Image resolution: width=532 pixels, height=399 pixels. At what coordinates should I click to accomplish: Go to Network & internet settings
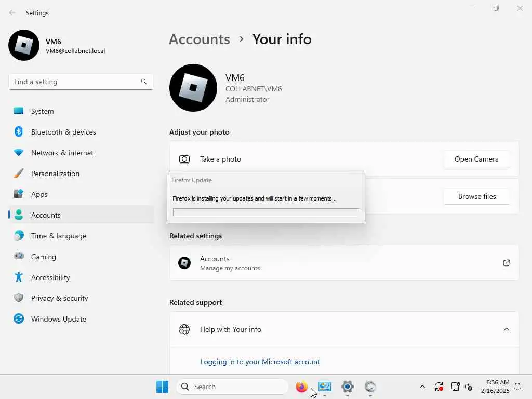click(81, 153)
